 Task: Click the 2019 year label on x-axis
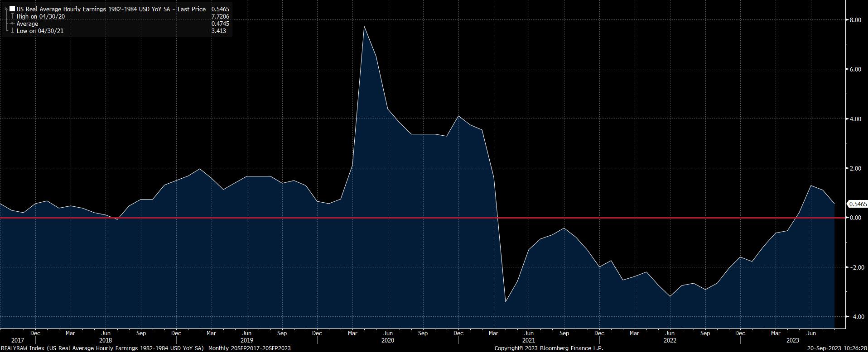[246, 340]
